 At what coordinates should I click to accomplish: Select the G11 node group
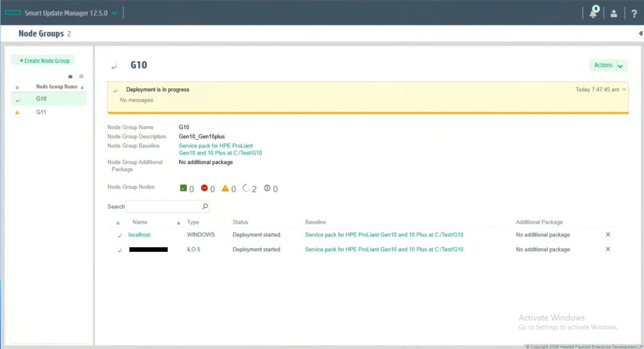point(49,112)
